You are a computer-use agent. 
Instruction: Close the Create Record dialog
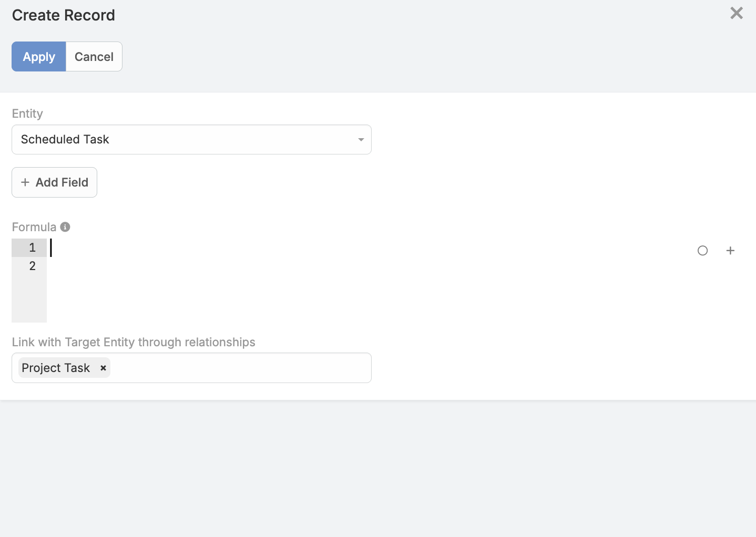coord(737,13)
